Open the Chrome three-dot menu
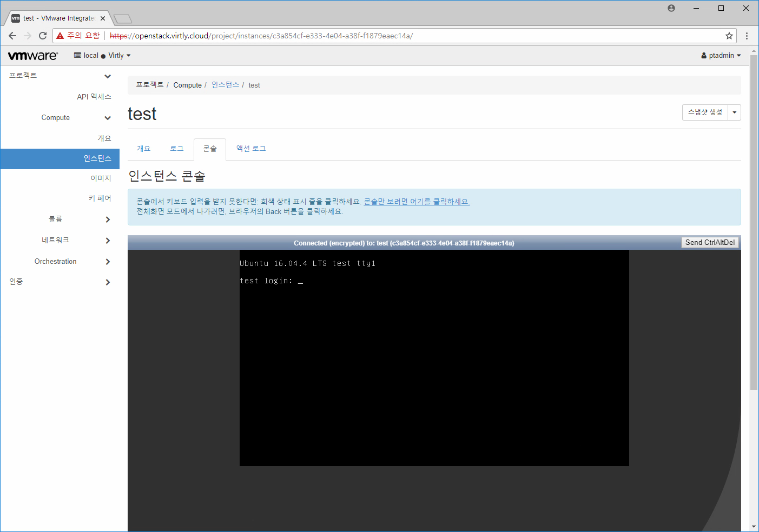The image size is (759, 532). click(747, 36)
